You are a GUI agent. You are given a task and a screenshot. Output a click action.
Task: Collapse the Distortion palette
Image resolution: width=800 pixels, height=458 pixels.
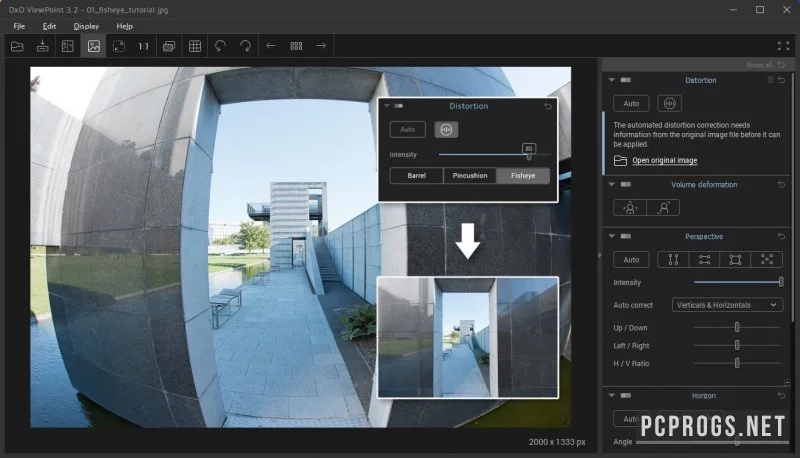pyautogui.click(x=611, y=80)
